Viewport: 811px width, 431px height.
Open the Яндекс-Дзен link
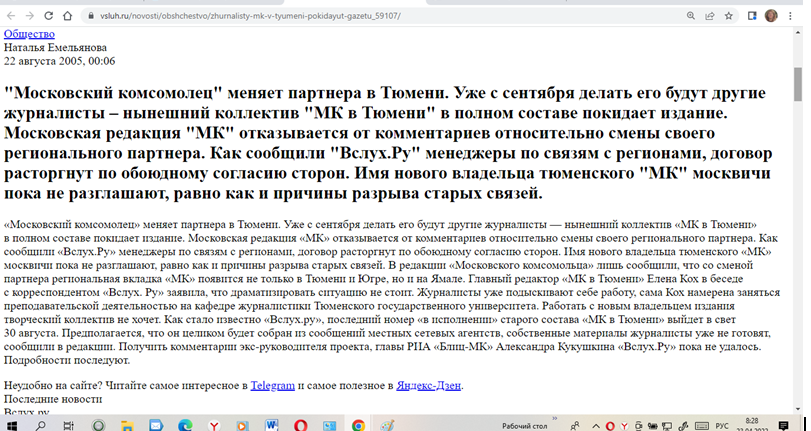[428, 385]
